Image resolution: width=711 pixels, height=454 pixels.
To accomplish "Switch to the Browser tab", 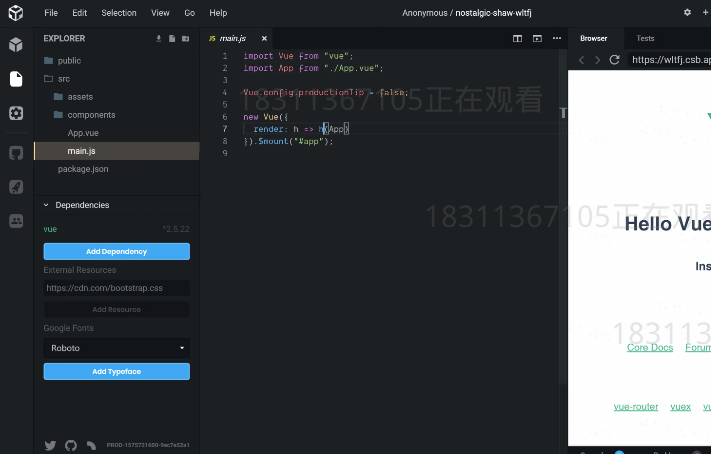I will (x=593, y=39).
